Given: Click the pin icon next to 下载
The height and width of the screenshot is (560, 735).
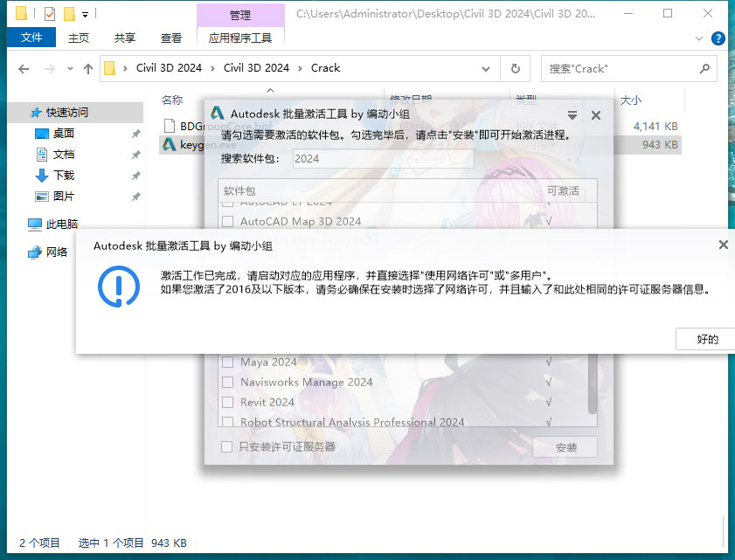Looking at the screenshot, I should [x=136, y=176].
